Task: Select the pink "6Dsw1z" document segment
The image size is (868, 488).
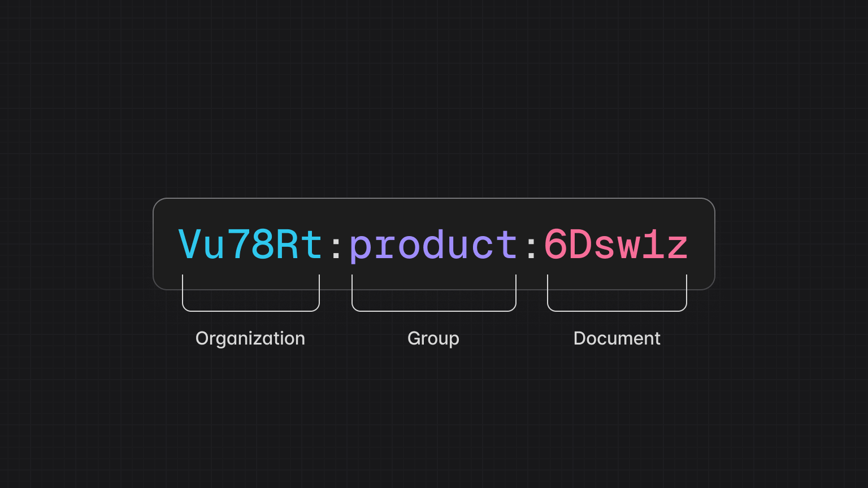Action: coord(616,244)
